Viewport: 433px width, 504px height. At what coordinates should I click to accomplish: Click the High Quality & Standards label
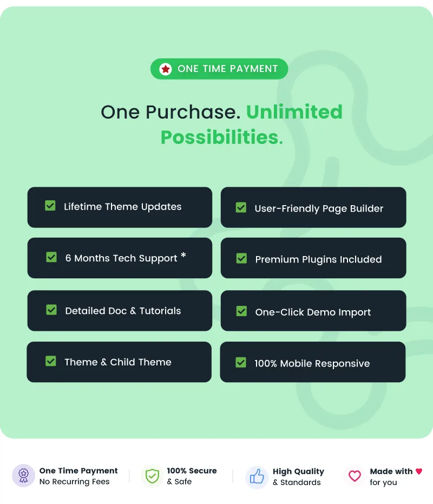click(x=299, y=477)
